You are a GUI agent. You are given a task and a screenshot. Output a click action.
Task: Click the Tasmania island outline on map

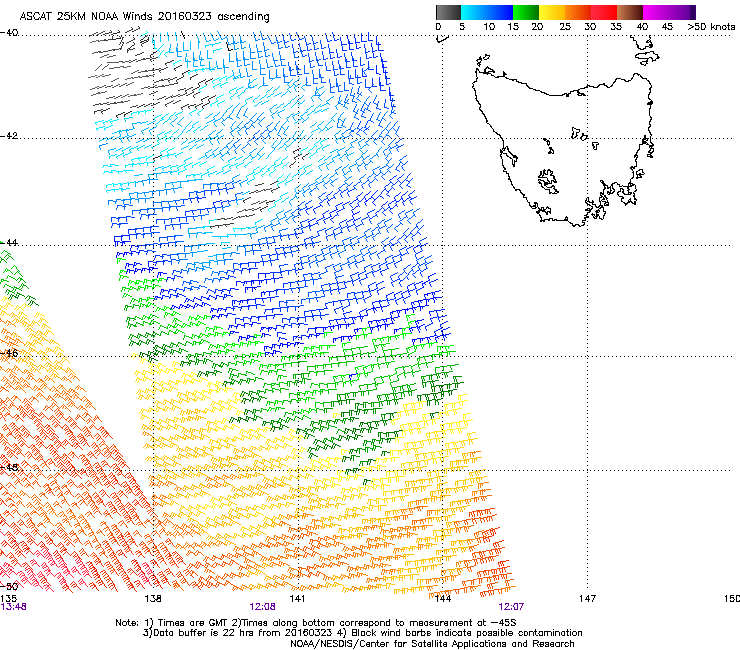[x=563, y=149]
